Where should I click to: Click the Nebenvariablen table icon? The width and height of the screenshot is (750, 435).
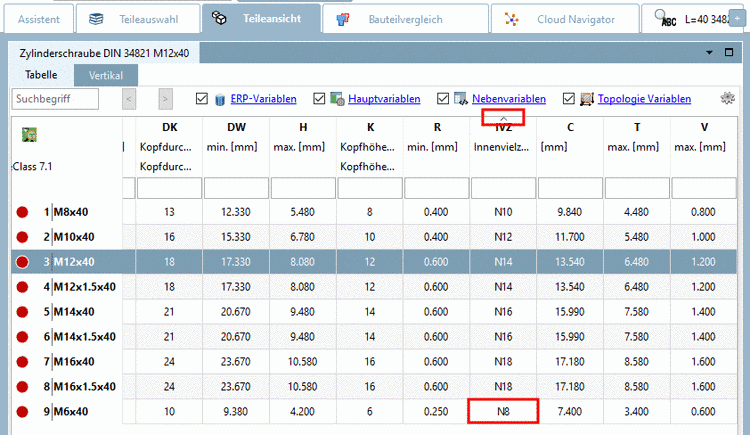point(461,99)
